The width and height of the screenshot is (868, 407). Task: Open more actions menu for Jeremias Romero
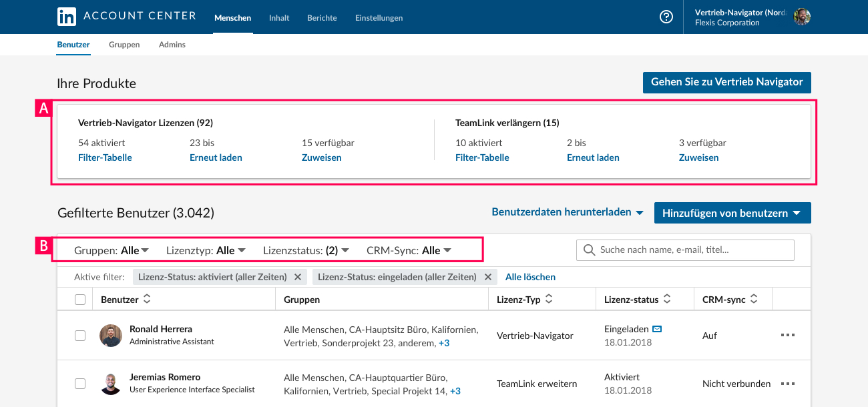coord(788,384)
